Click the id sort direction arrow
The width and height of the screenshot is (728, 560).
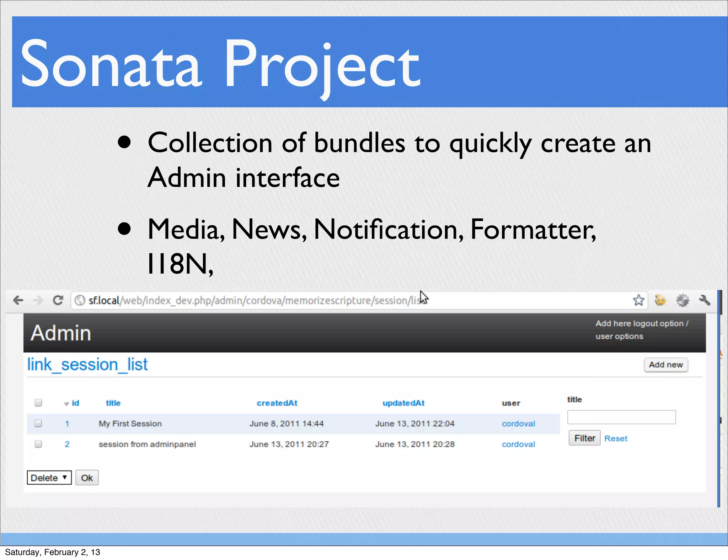point(66,404)
